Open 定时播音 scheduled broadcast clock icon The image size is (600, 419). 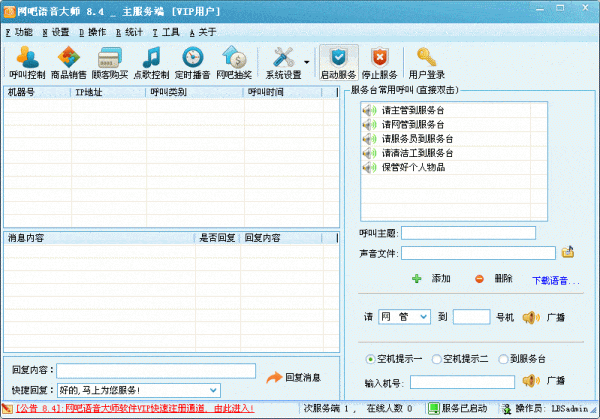tap(192, 61)
